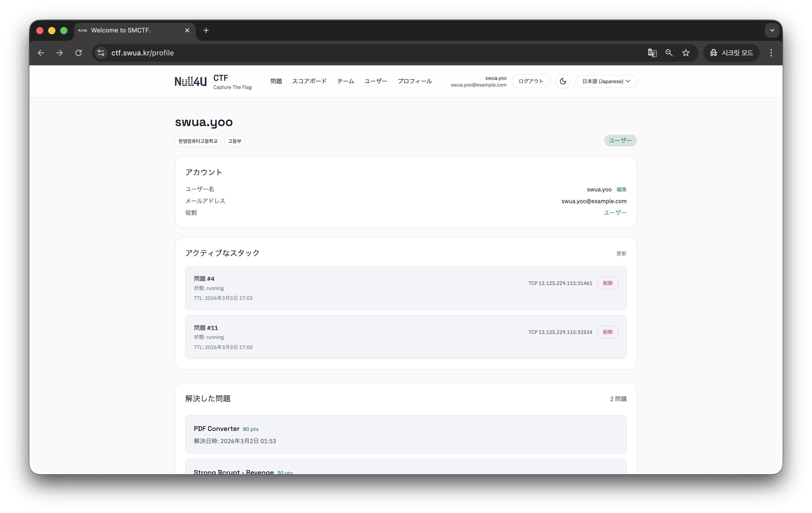Reload the page with the refresh icon

78,53
